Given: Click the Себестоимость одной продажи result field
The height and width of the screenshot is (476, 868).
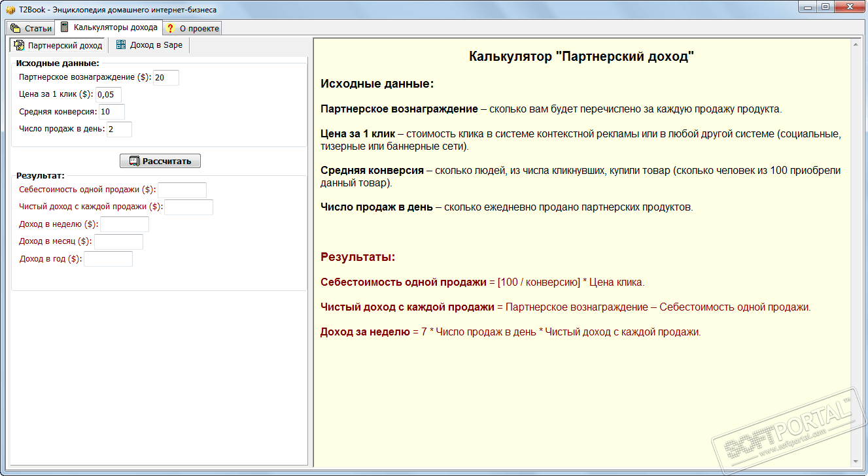Looking at the screenshot, I should [x=182, y=190].
